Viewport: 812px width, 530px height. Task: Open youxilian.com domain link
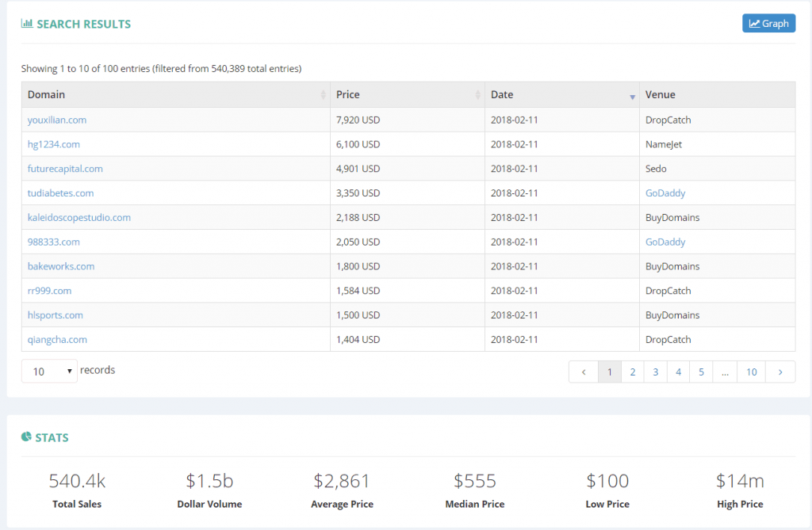point(57,120)
